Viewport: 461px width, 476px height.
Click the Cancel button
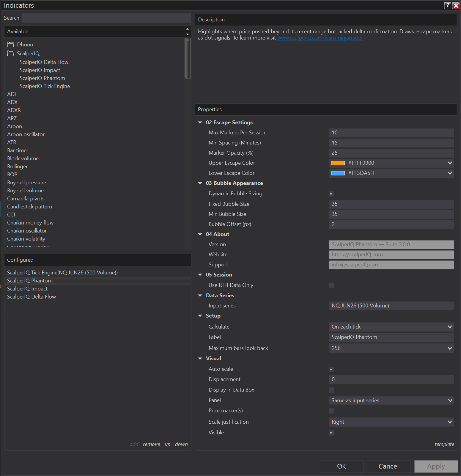[x=388, y=466]
